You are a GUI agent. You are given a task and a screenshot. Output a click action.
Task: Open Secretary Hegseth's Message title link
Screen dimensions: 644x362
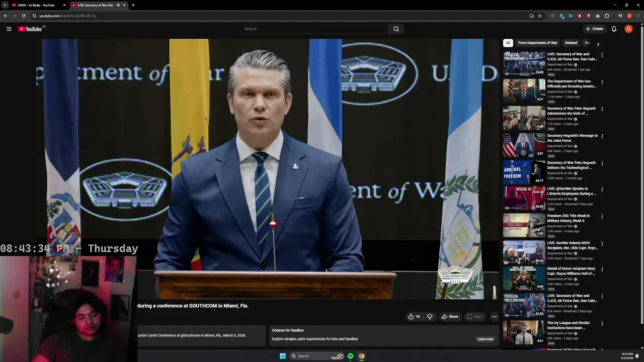point(573,138)
